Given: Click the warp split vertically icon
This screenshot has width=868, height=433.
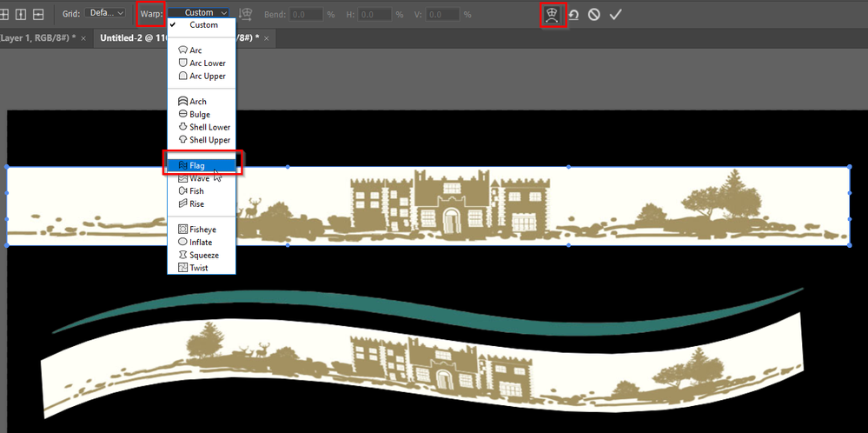Looking at the screenshot, I should (21, 15).
